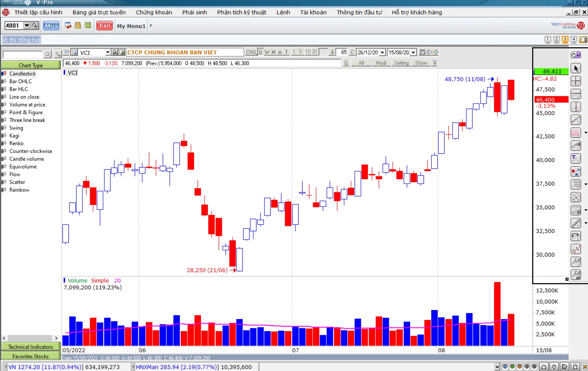Activate the crosshair cursor tool
588x371 pixels.
point(576,81)
